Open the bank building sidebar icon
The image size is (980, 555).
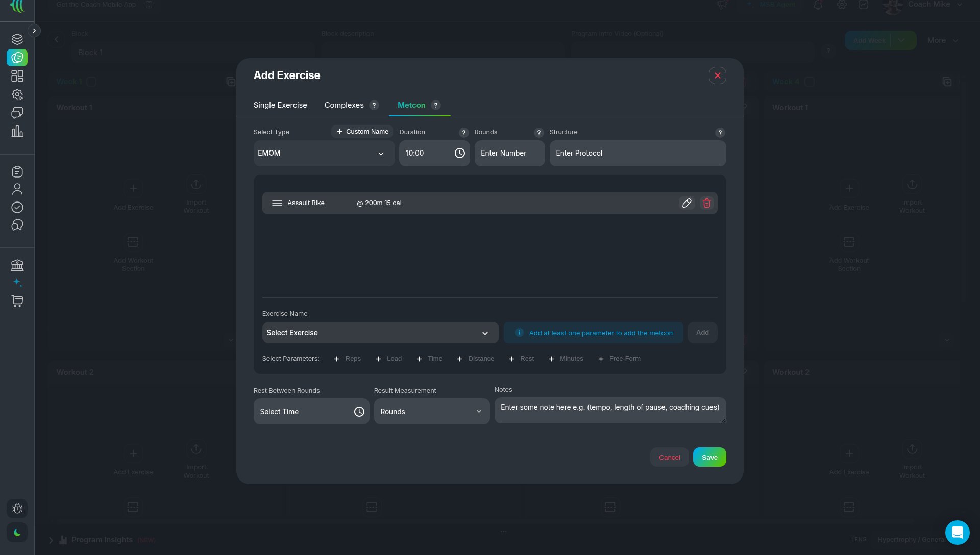17,265
